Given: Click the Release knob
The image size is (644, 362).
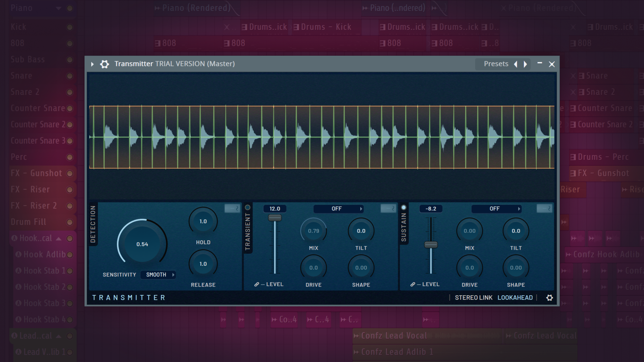Looking at the screenshot, I should click(x=203, y=264).
